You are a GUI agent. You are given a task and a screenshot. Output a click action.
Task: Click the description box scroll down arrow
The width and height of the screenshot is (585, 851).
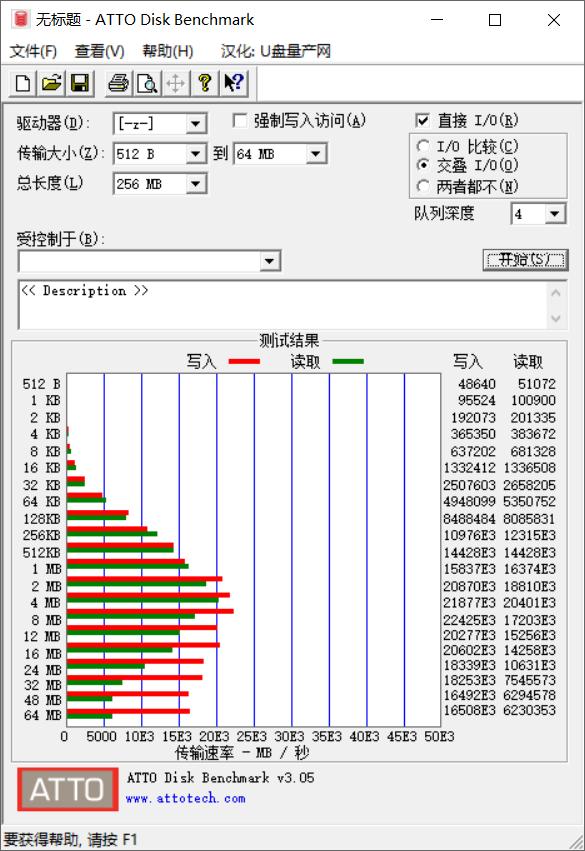[x=556, y=318]
